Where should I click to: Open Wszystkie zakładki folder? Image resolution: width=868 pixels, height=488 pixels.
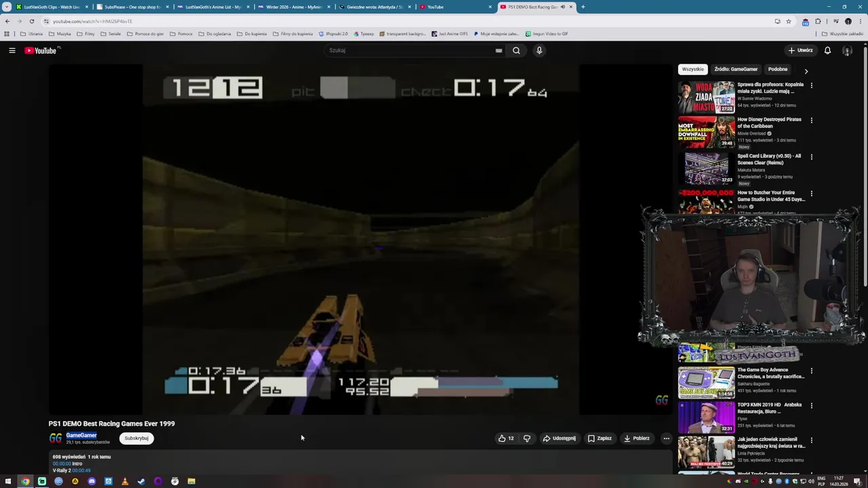[842, 34]
